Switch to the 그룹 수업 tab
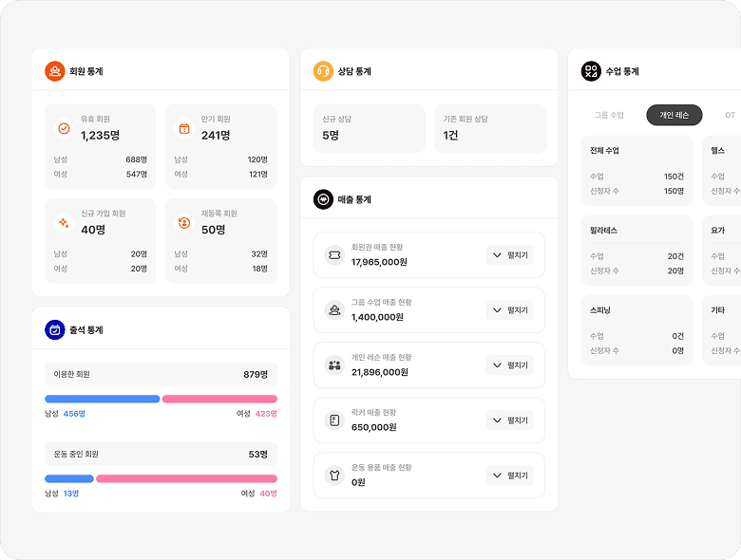 pos(609,115)
